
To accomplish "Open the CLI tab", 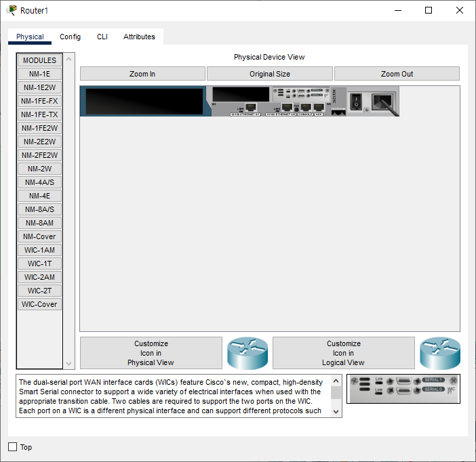I will [x=102, y=37].
